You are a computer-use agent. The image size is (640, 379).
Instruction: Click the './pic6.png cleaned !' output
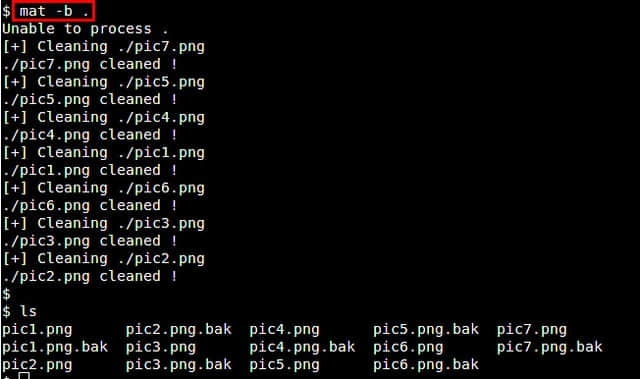tap(89, 206)
